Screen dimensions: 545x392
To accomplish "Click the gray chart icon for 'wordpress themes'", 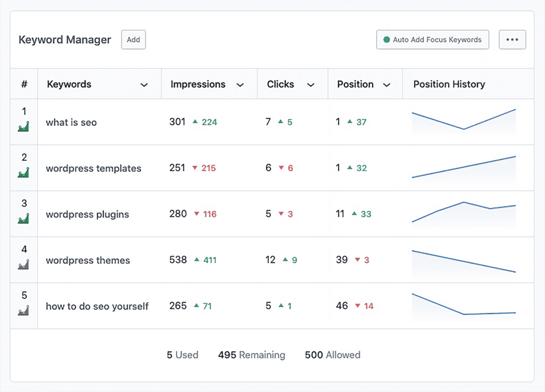I will coord(23,264).
